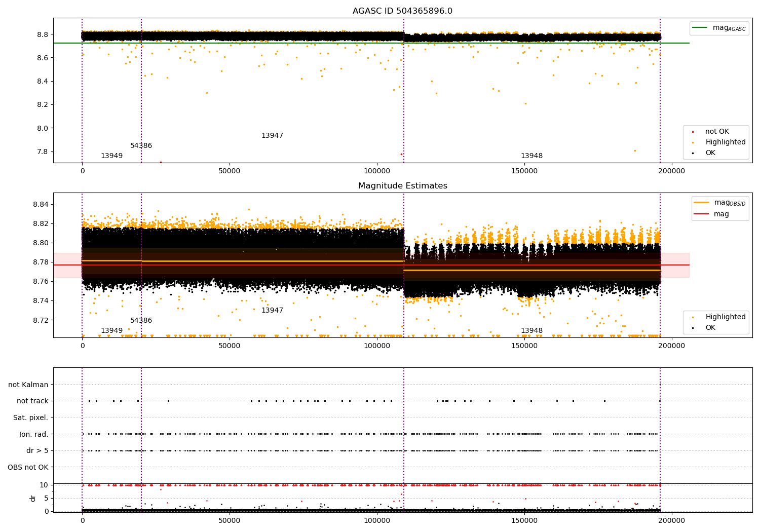Click the 13947 OBSID label in top plot
Screen dimensions: 760x532
tap(272, 136)
